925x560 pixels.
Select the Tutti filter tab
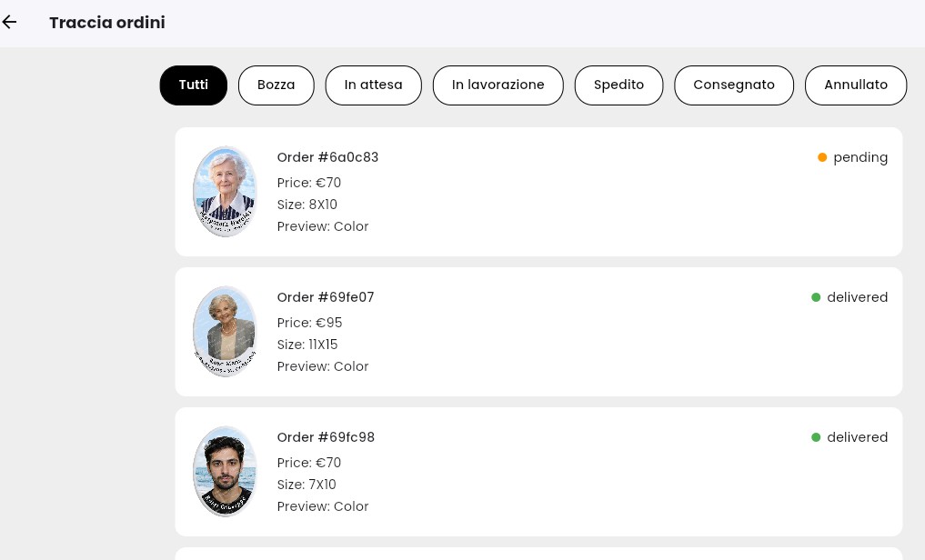(x=194, y=85)
